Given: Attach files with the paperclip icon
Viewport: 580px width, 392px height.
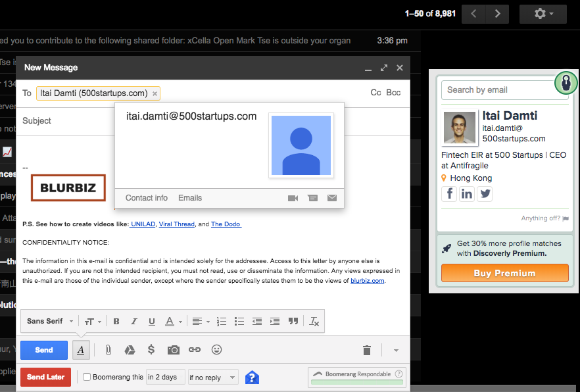Looking at the screenshot, I should pos(108,350).
